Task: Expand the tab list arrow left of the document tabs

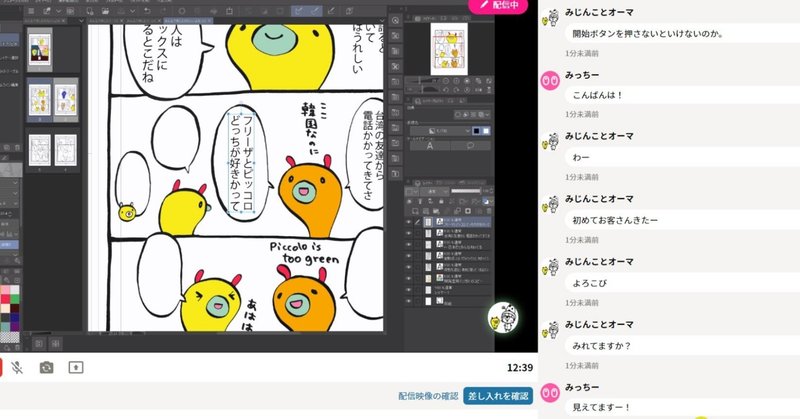Action: [x=81, y=21]
